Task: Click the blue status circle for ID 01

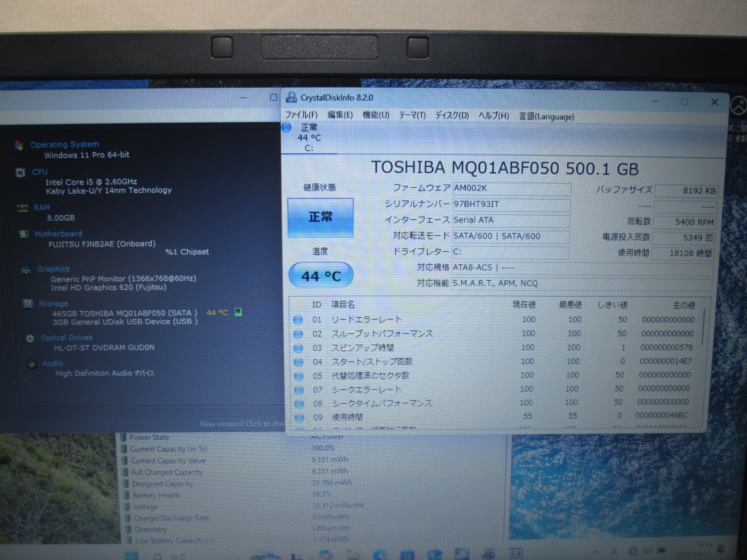Action: pyautogui.click(x=298, y=320)
